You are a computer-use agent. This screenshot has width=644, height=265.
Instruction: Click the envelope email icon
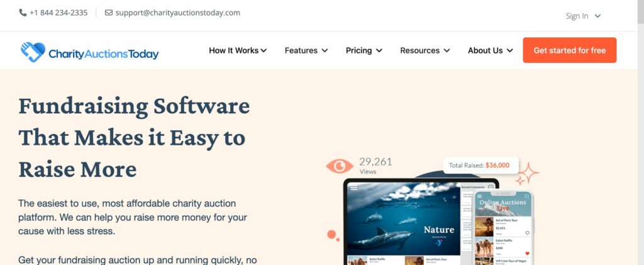click(x=108, y=13)
